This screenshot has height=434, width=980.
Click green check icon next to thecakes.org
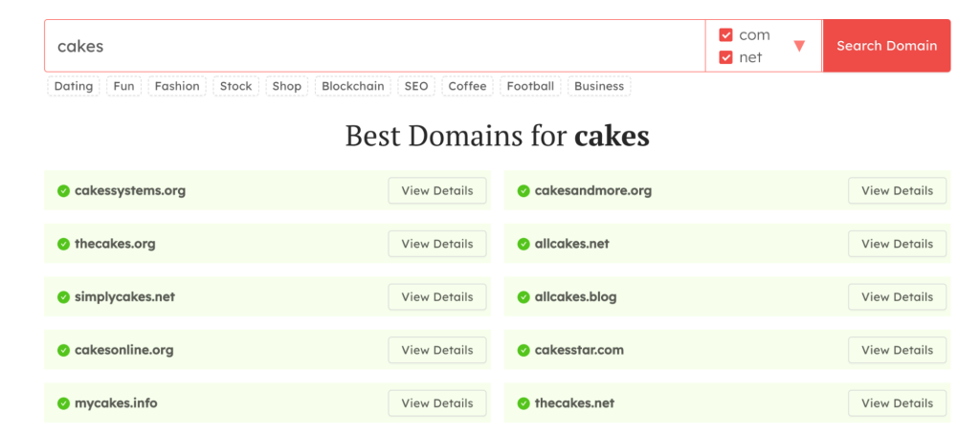click(63, 244)
